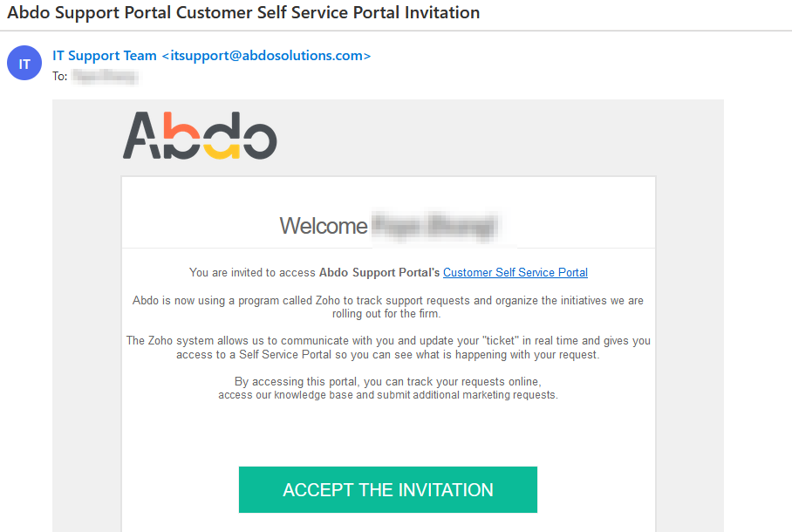Viewport: 792px width, 532px height.
Task: Click the paragraph mentioning your "ticket"
Action: (388, 348)
